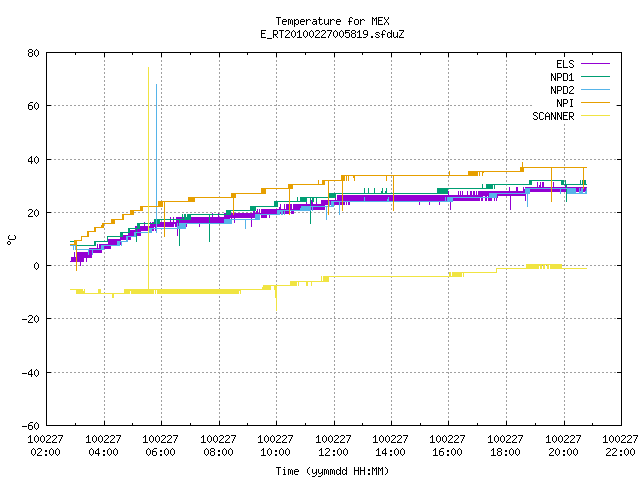640x480 pixels.
Task: Click the y-axis tick label 0
Action: pyautogui.click(x=36, y=266)
